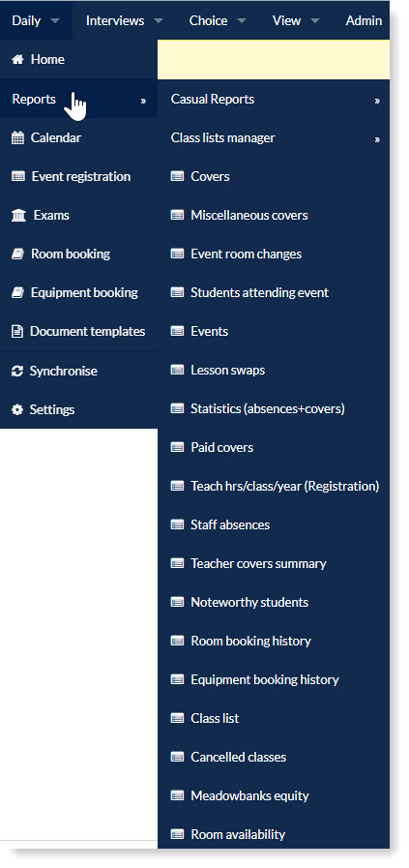Open the Daily dropdown menu
Viewport: 409px width, 868px height.
36,20
